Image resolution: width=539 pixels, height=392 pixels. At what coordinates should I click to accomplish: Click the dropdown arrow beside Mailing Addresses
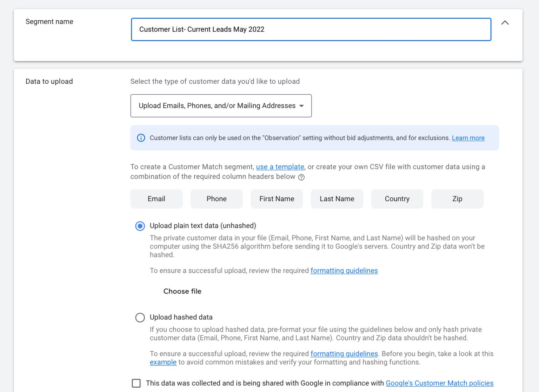(x=301, y=106)
